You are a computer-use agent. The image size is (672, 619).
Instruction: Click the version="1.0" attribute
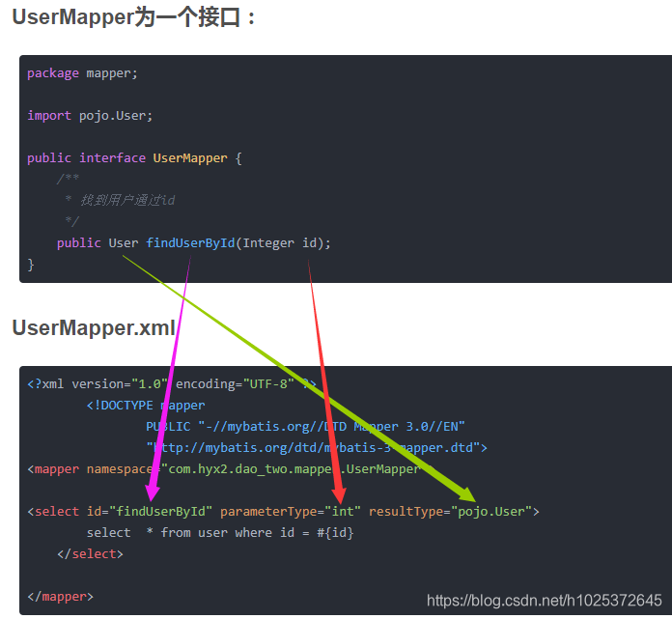pyautogui.click(x=119, y=383)
